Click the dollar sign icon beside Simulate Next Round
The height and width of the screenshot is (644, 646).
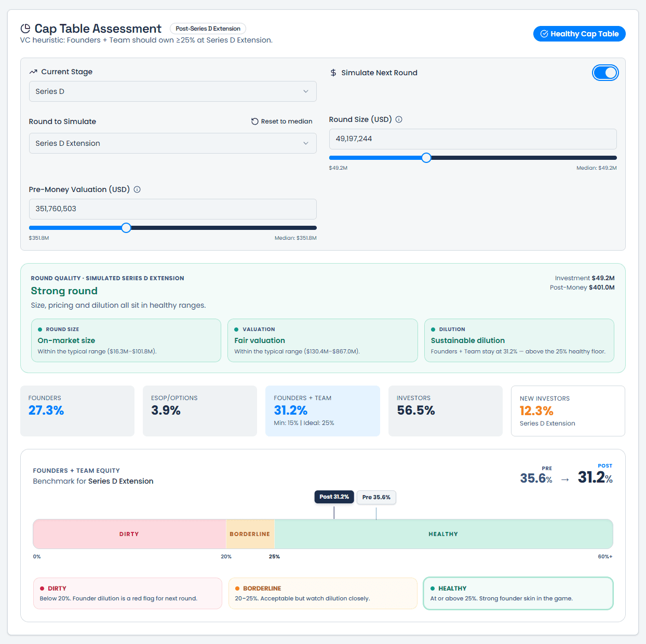[x=333, y=73]
